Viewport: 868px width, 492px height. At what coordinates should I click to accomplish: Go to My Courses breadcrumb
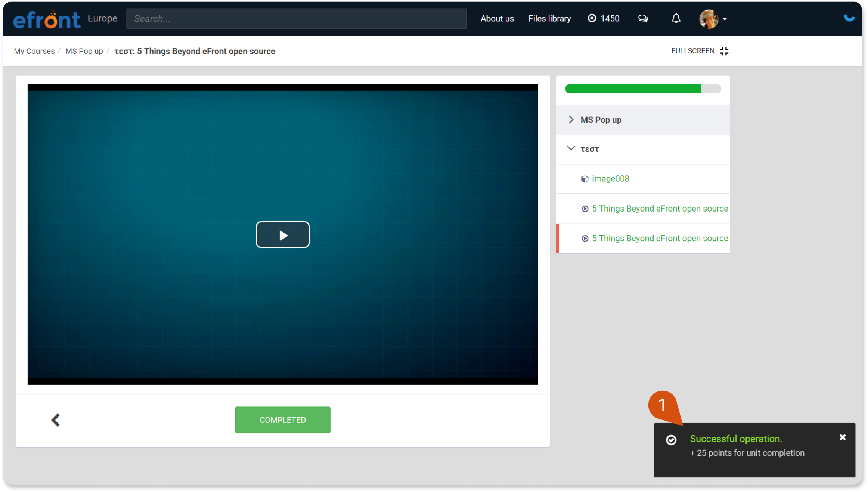[x=34, y=51]
